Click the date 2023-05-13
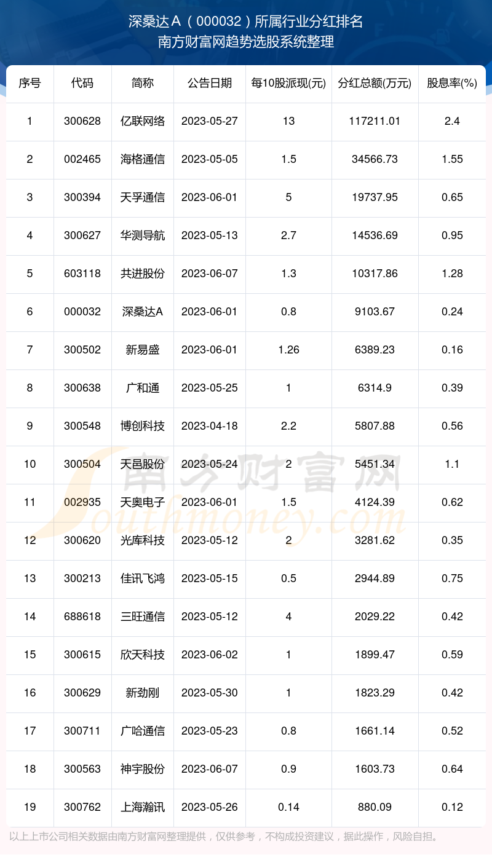Viewport: 492px width, 868px height. pyautogui.click(x=210, y=235)
